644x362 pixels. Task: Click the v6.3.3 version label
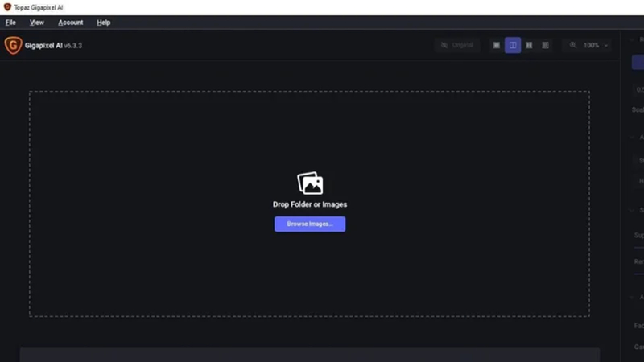click(x=73, y=46)
